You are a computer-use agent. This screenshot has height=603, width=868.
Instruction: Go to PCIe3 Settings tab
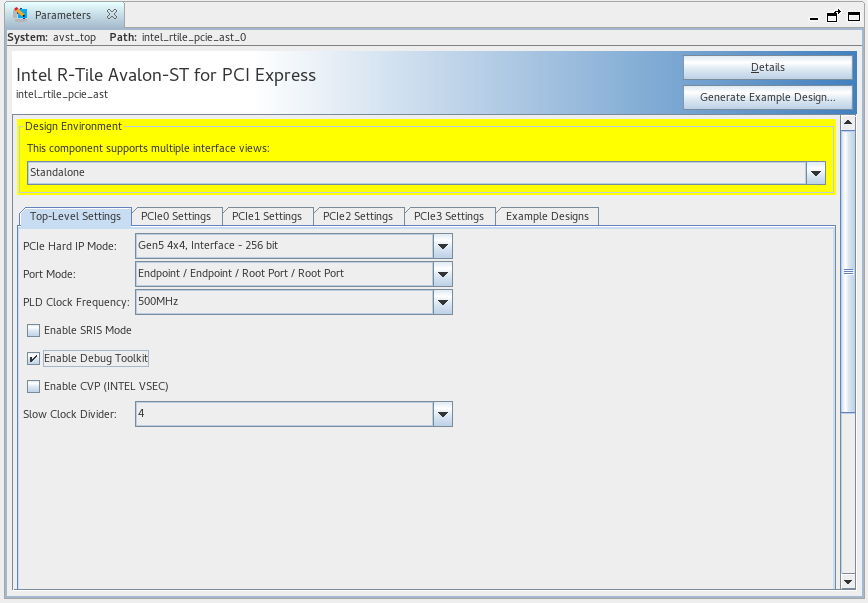point(449,217)
